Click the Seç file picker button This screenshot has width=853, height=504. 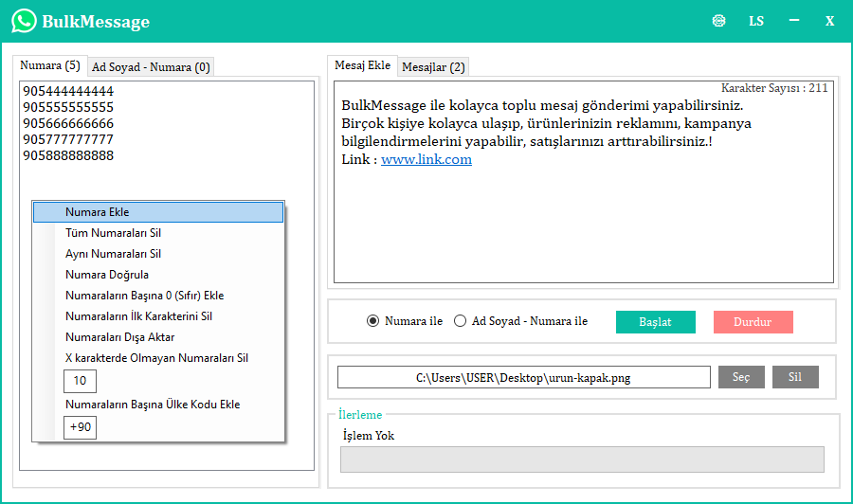click(741, 377)
